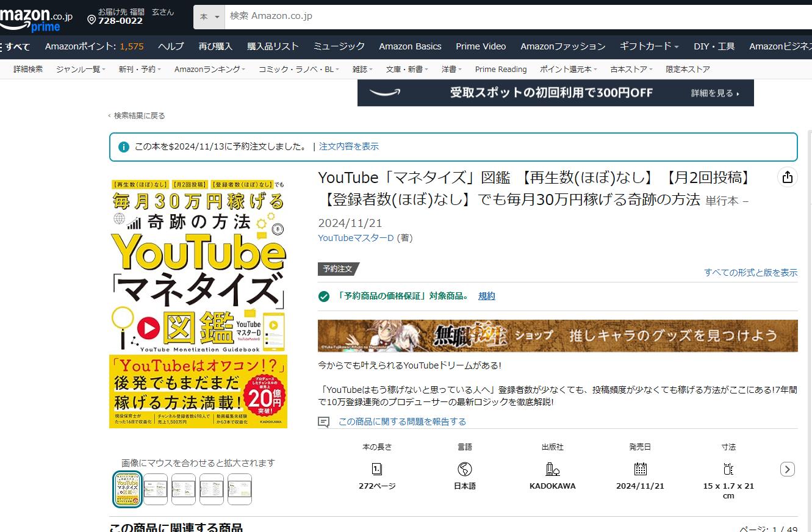Click the text 272ページ
The height and width of the screenshot is (532, 812).
pos(377,486)
